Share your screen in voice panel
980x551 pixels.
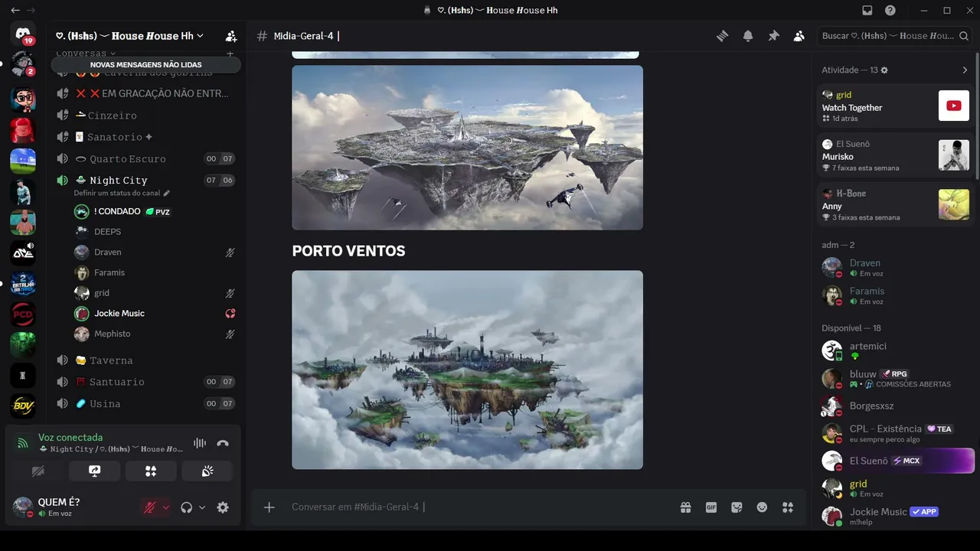(x=95, y=471)
